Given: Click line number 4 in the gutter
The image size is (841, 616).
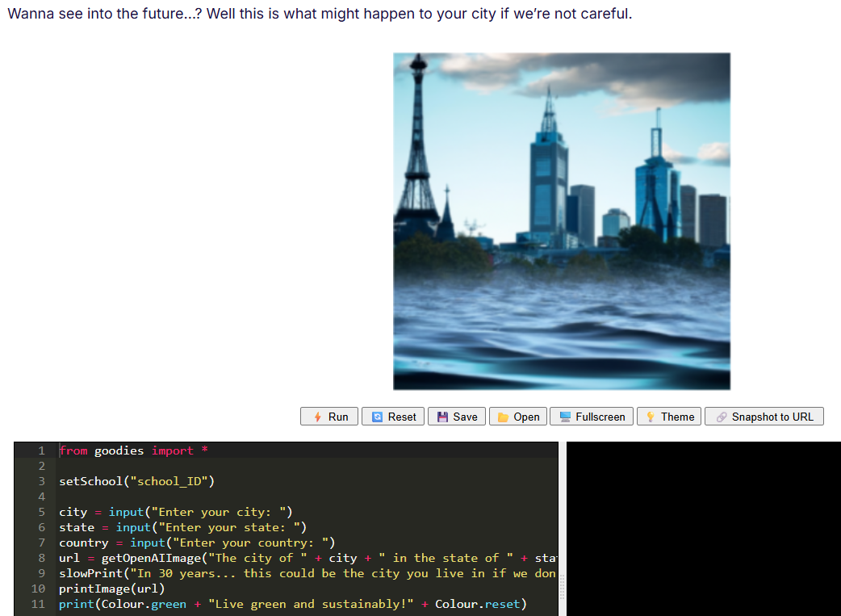Looking at the screenshot, I should click(x=41, y=497).
